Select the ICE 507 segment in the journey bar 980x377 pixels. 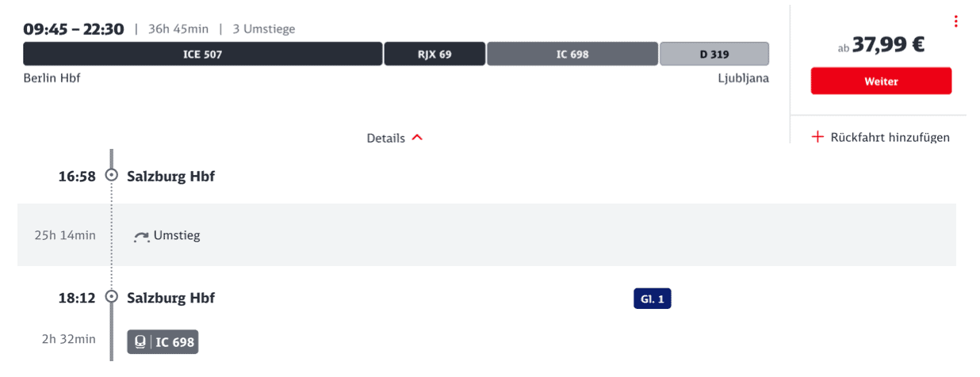[203, 55]
